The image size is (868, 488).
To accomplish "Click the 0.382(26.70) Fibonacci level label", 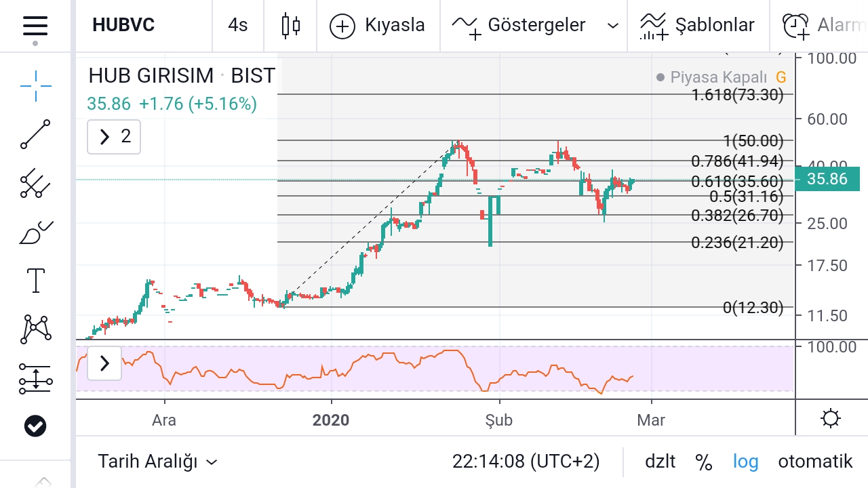I will click(x=737, y=216).
